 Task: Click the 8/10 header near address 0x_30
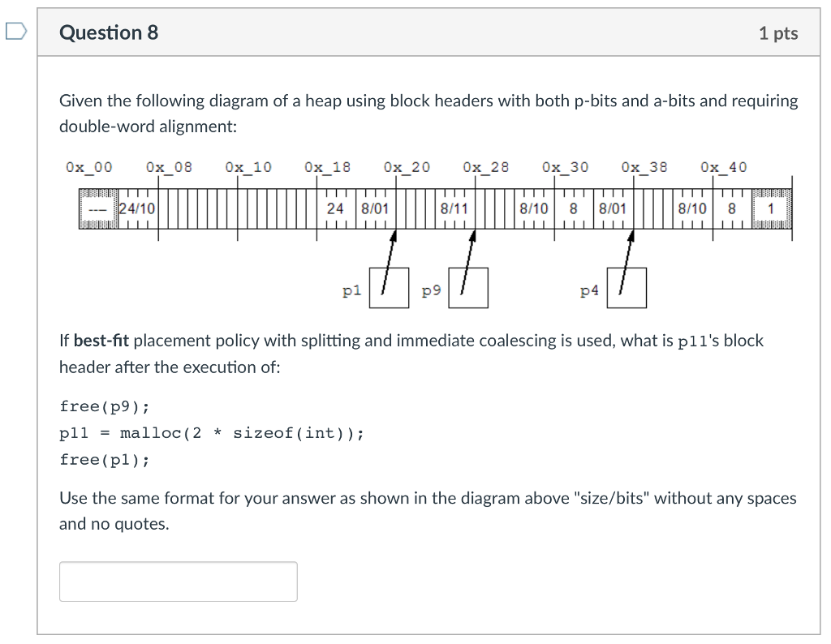(535, 208)
